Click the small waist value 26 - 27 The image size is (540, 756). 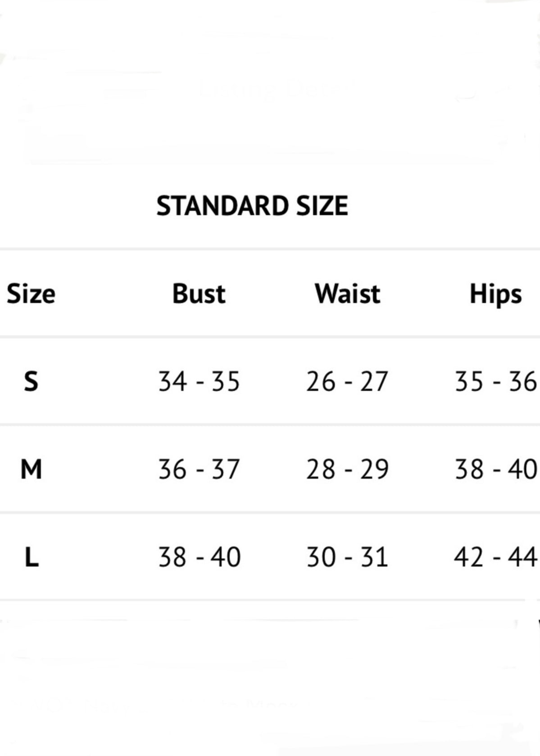[x=347, y=381]
